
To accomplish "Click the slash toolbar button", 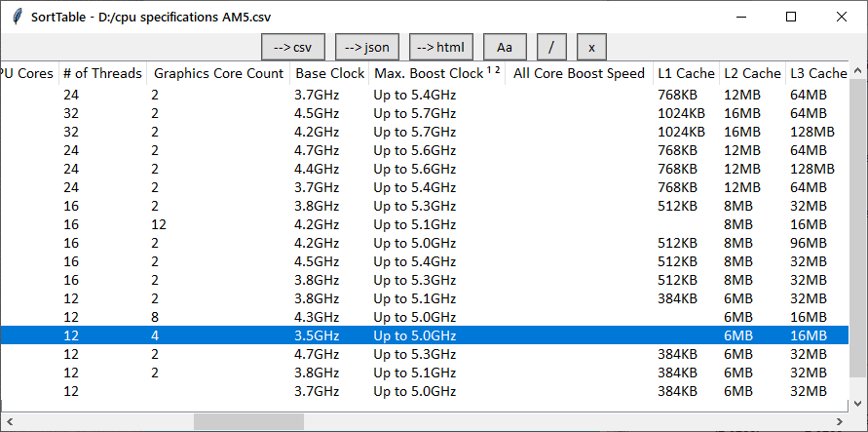I will click(x=550, y=47).
